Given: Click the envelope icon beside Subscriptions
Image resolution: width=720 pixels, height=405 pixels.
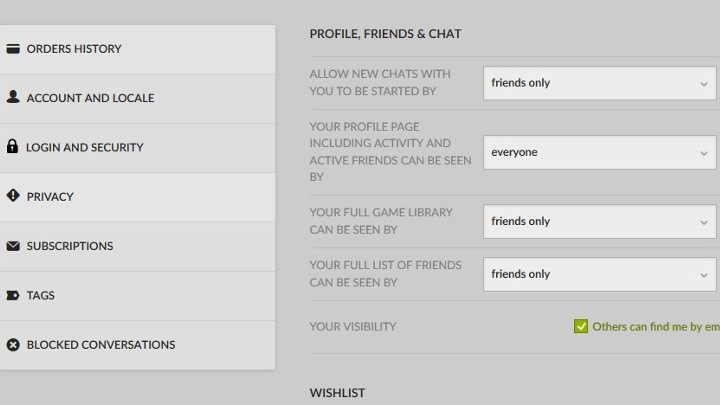Looking at the screenshot, I should 13,246.
